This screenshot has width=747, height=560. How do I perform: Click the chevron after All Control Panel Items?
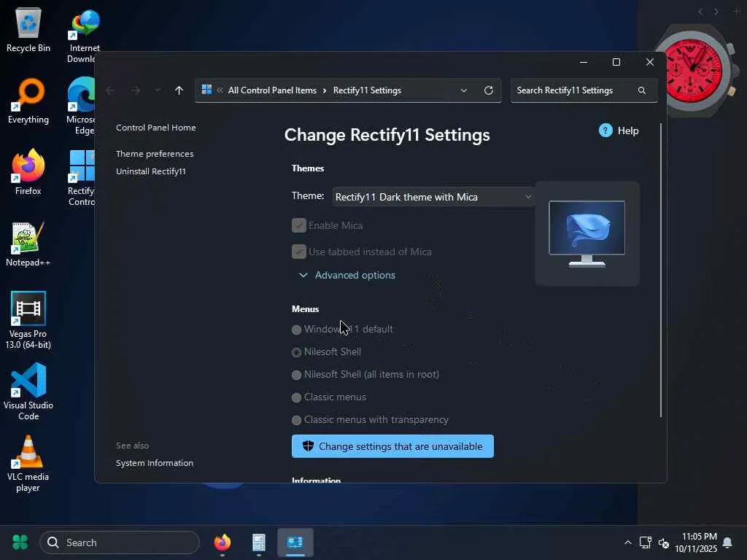(325, 90)
